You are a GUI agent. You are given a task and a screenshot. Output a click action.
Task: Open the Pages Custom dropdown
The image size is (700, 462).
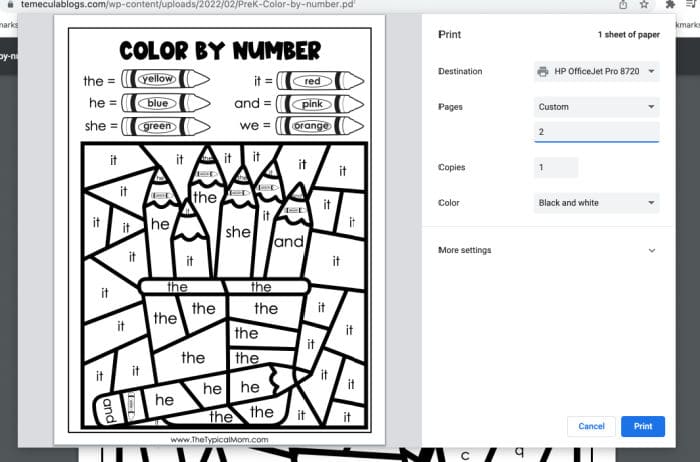pos(596,107)
